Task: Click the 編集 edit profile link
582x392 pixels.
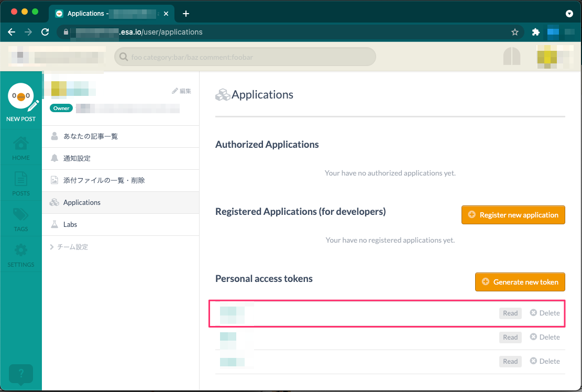Action: [182, 91]
